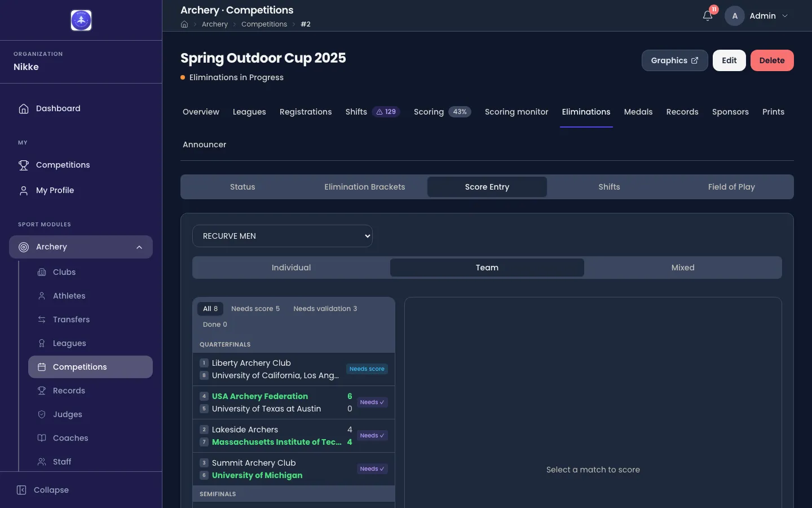812x508 pixels.
Task: Expand the Admin user menu chevron
Action: click(785, 16)
